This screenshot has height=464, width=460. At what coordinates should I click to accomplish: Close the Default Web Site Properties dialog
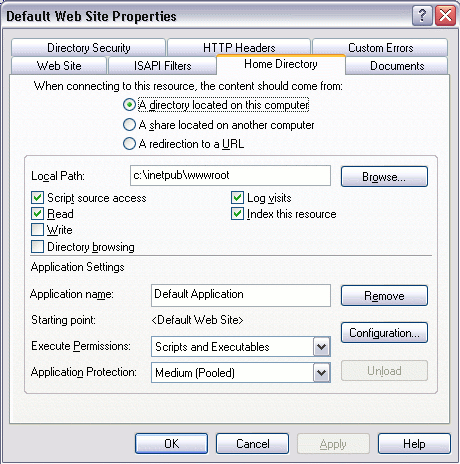click(445, 16)
